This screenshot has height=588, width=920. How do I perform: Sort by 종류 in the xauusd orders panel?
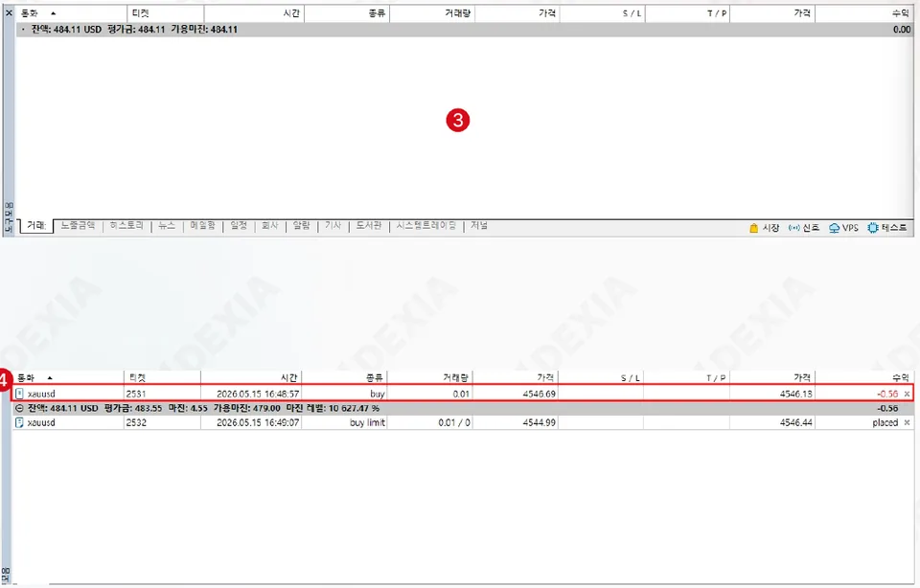344,378
